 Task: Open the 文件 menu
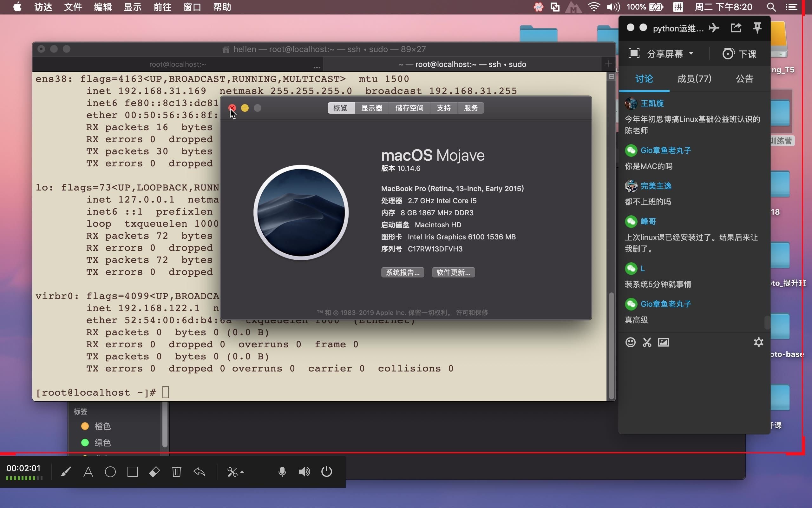[x=73, y=7]
